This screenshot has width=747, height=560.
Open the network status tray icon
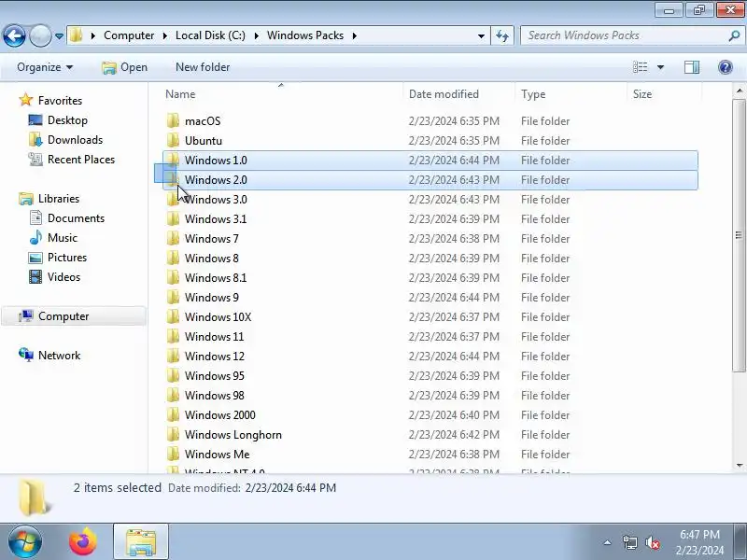tap(629, 542)
